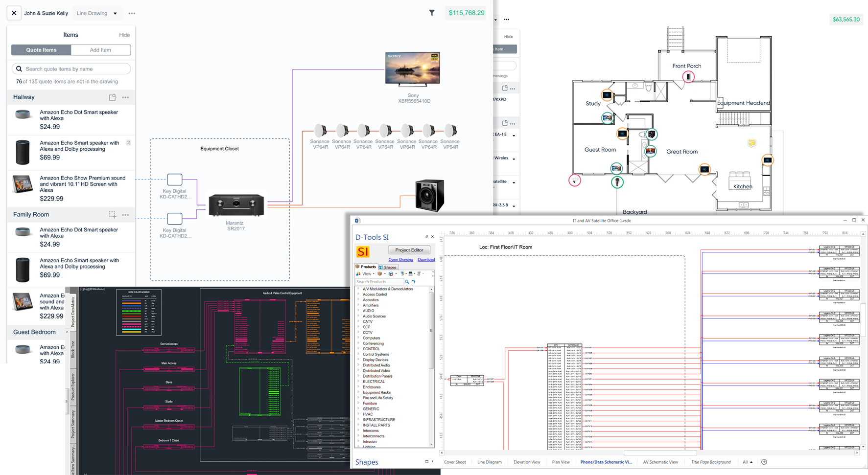
Task: Click the D-Tools SI logo icon
Action: click(x=363, y=251)
